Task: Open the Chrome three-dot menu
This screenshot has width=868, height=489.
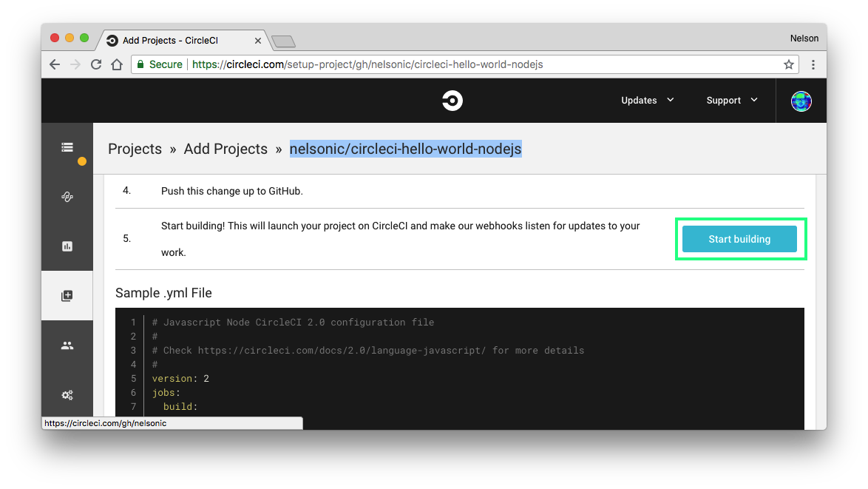Action: click(813, 64)
